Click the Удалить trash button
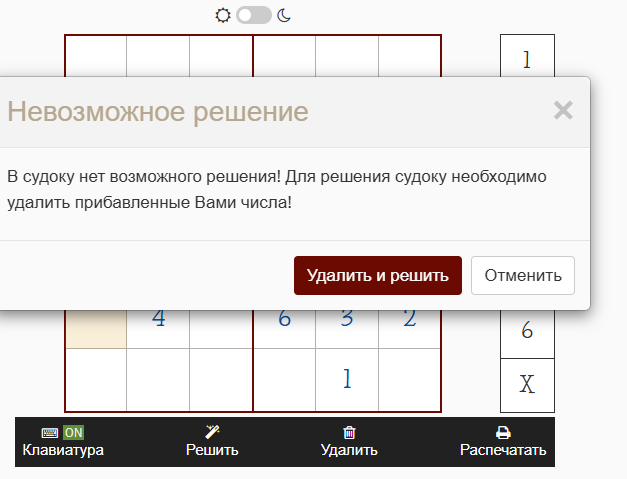This screenshot has width=627, height=479. point(349,442)
